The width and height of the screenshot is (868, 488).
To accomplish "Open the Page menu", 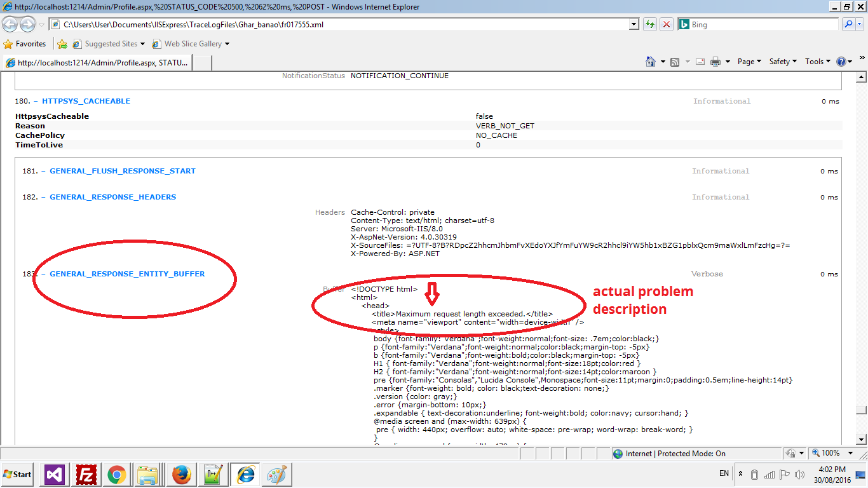I will pos(750,62).
